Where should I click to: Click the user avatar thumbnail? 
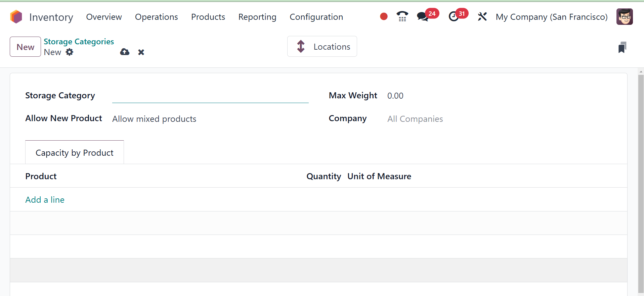pos(625,17)
